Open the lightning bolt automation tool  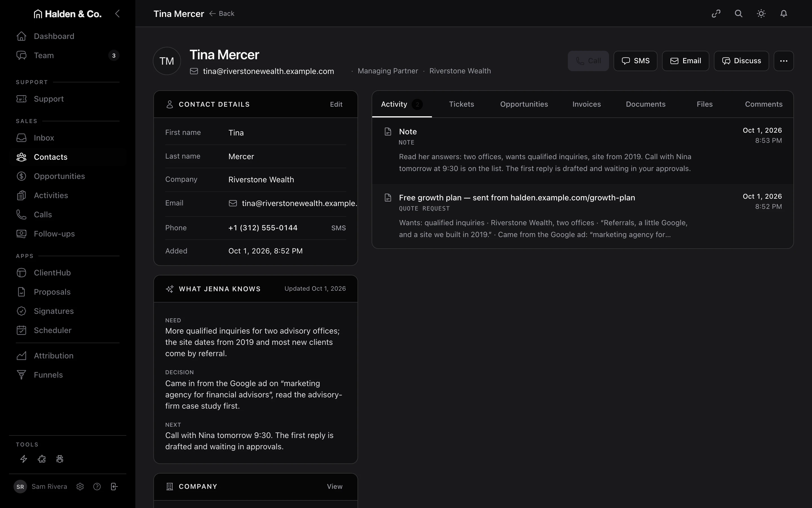click(x=23, y=459)
